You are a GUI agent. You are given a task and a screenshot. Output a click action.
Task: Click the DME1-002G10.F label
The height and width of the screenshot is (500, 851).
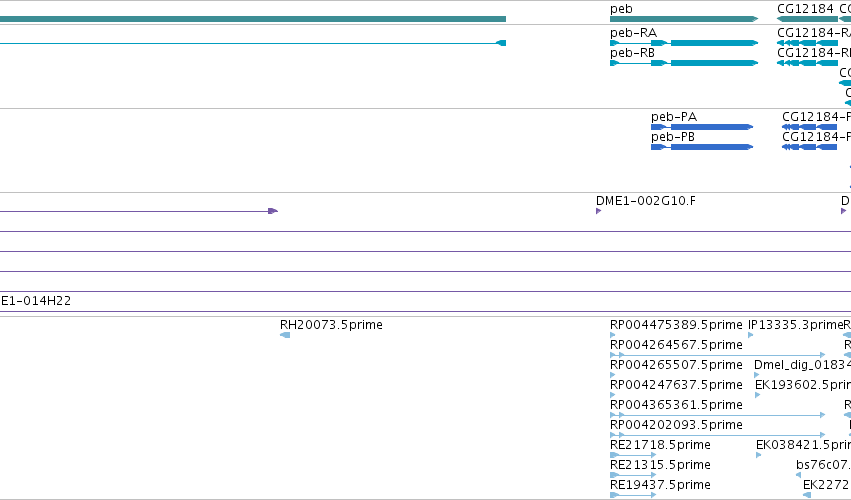pos(646,201)
